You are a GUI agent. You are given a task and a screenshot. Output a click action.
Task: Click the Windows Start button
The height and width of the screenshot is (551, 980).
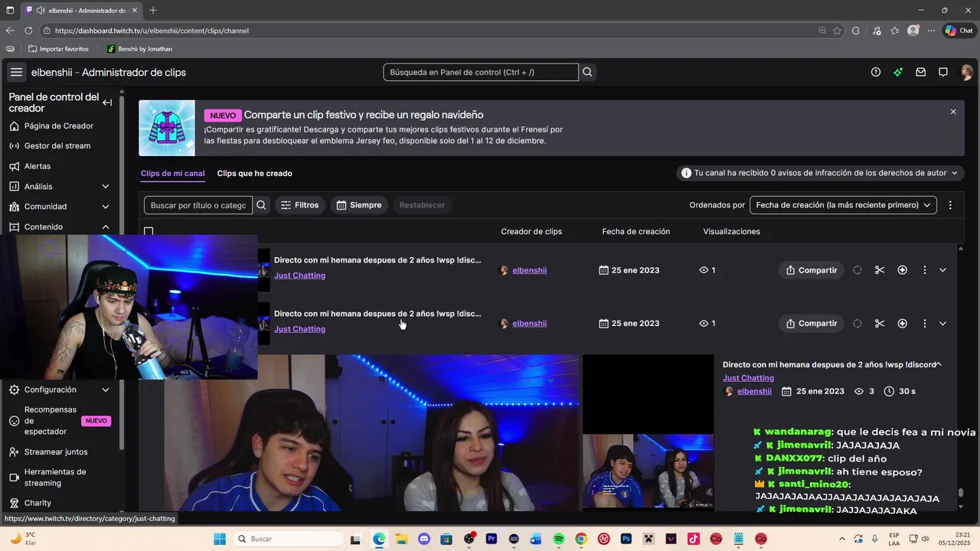pos(220,539)
